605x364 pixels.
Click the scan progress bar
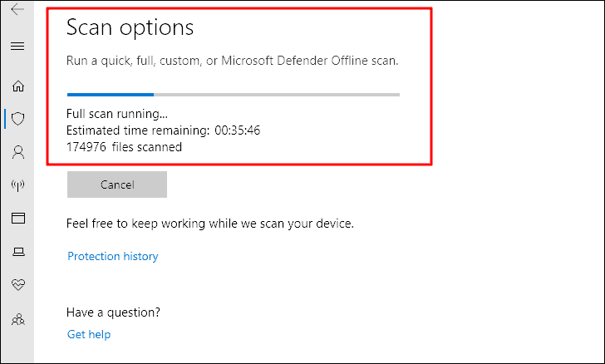(233, 95)
